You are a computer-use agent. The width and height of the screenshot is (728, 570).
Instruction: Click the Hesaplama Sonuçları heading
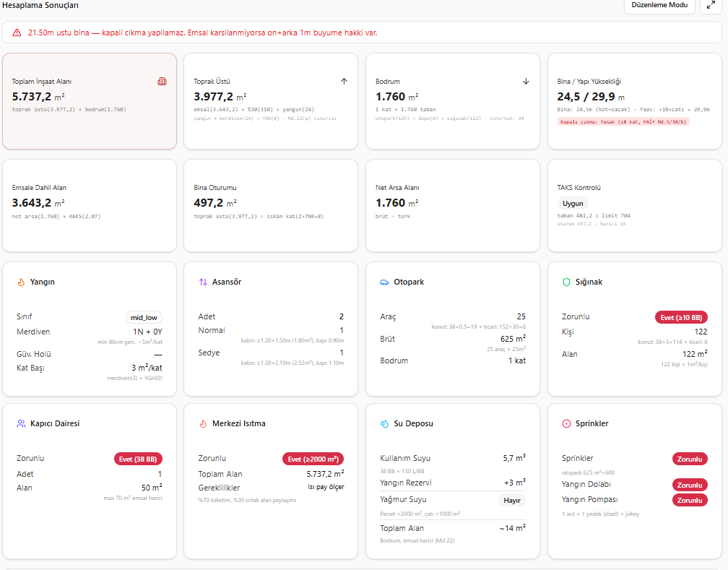click(40, 6)
